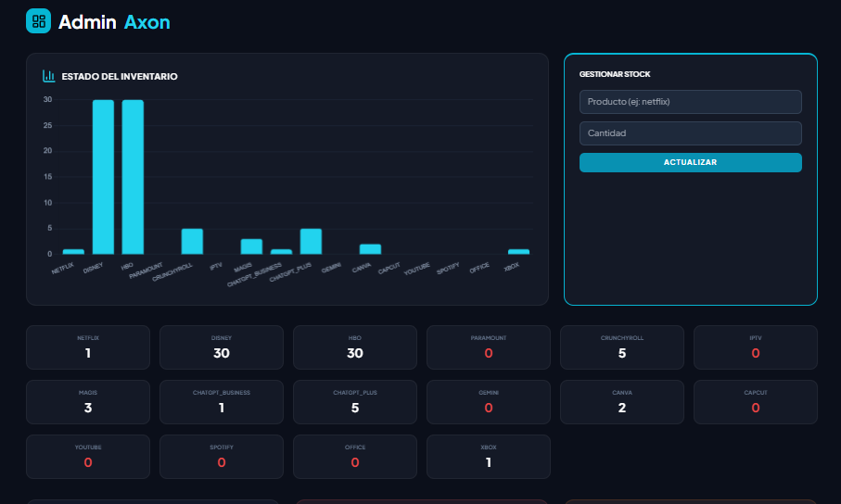Click the Admin Axon dashboard logo icon
Screen dimensions: 841x504
[39, 21]
